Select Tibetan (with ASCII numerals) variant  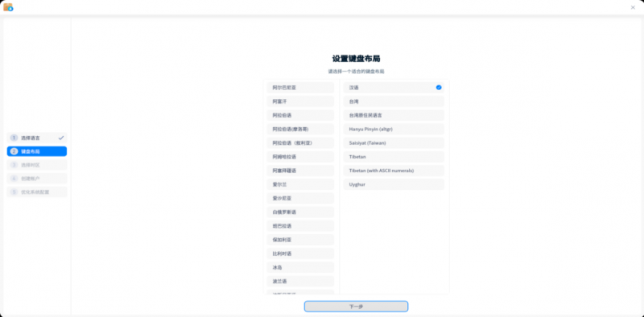coord(394,171)
